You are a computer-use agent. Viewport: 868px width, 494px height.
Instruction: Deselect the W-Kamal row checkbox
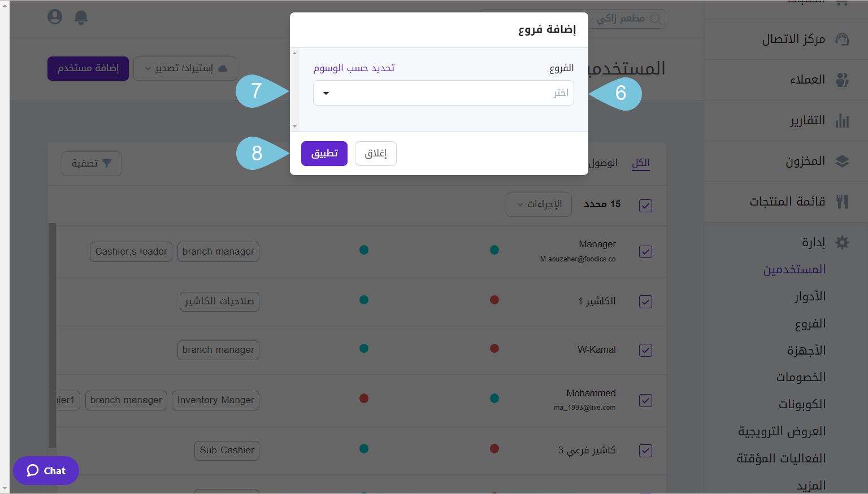click(645, 350)
